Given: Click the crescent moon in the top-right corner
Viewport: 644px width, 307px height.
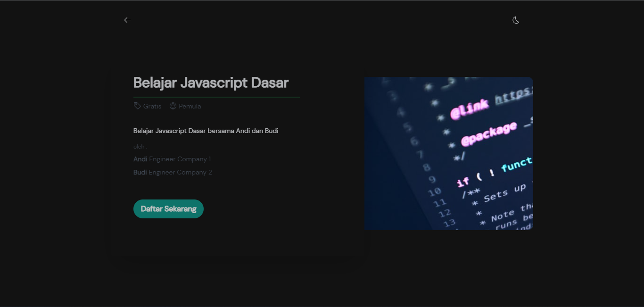Looking at the screenshot, I should 515,20.
